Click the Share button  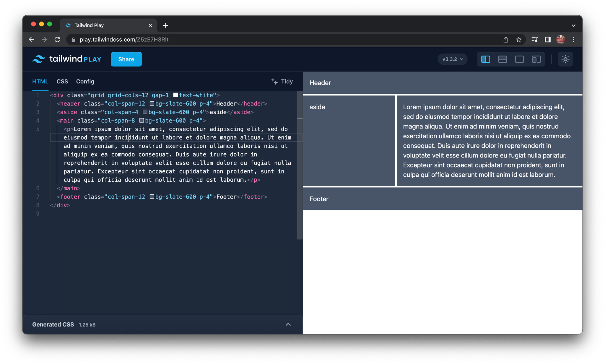(x=126, y=59)
